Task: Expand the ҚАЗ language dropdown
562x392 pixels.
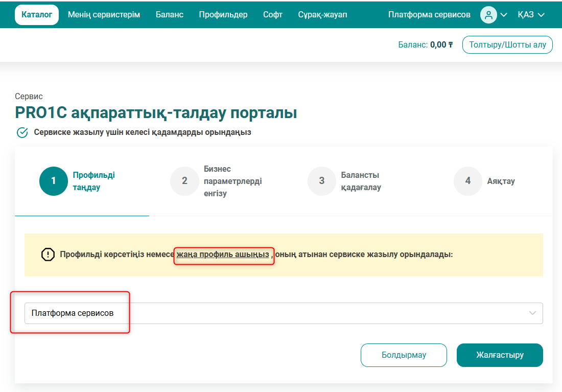Action: tap(531, 15)
